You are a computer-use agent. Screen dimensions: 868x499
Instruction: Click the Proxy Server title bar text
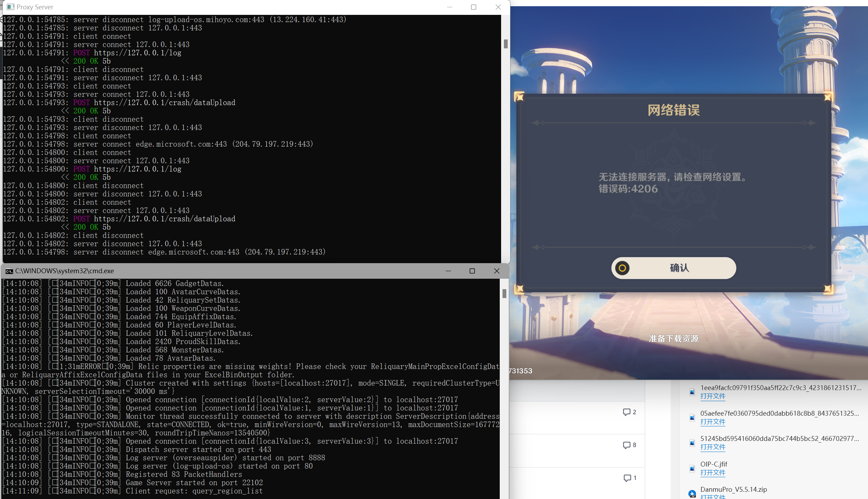[35, 7]
